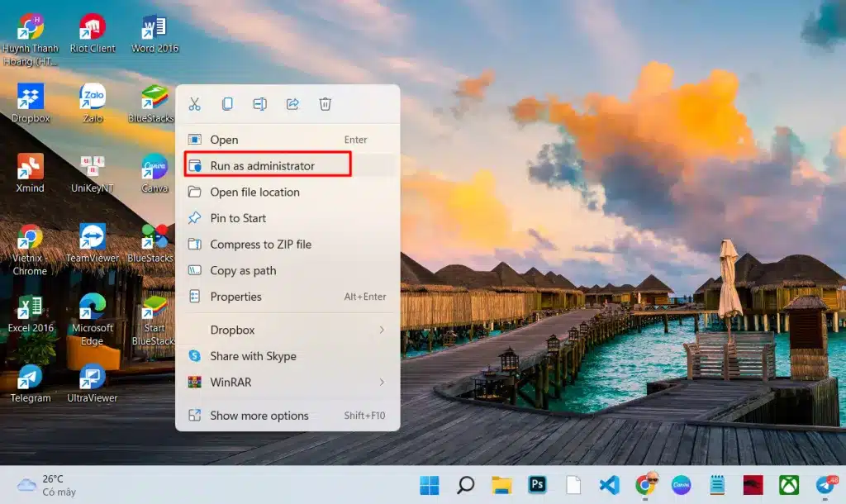Choose Open from the context menu
This screenshot has width=846, height=504.
point(288,140)
